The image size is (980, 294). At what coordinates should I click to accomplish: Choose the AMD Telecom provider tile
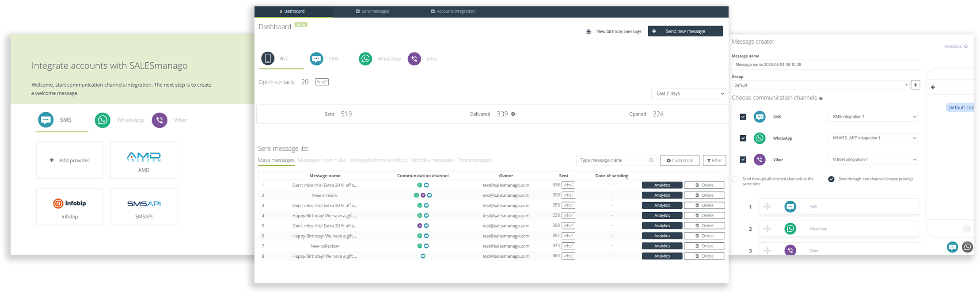click(144, 160)
